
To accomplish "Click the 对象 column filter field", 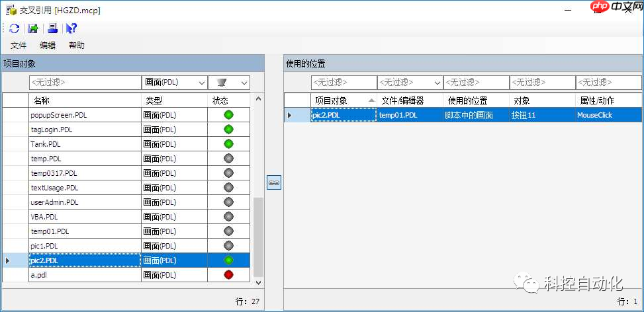I will [543, 83].
